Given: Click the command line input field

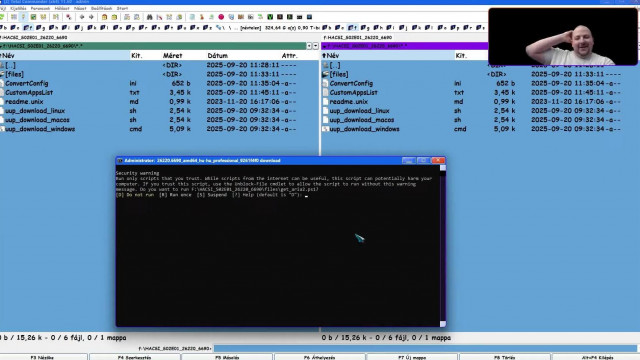Looking at the screenshot, I should [x=425, y=348].
